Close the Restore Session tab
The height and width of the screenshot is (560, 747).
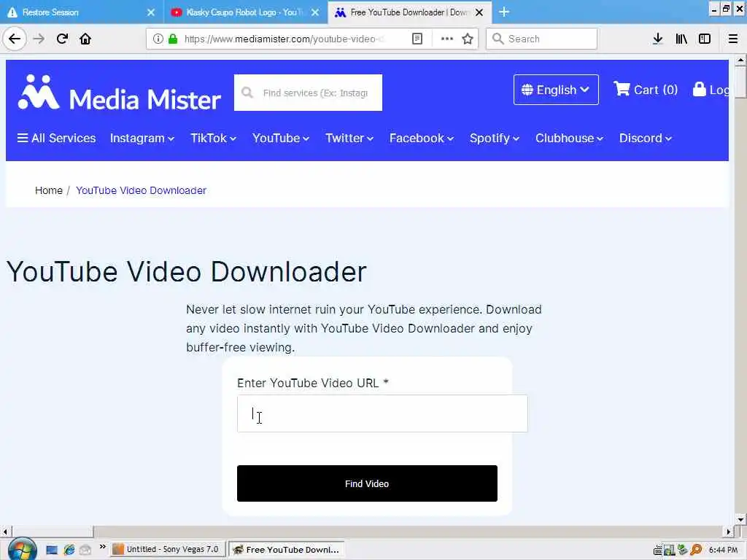(x=151, y=12)
